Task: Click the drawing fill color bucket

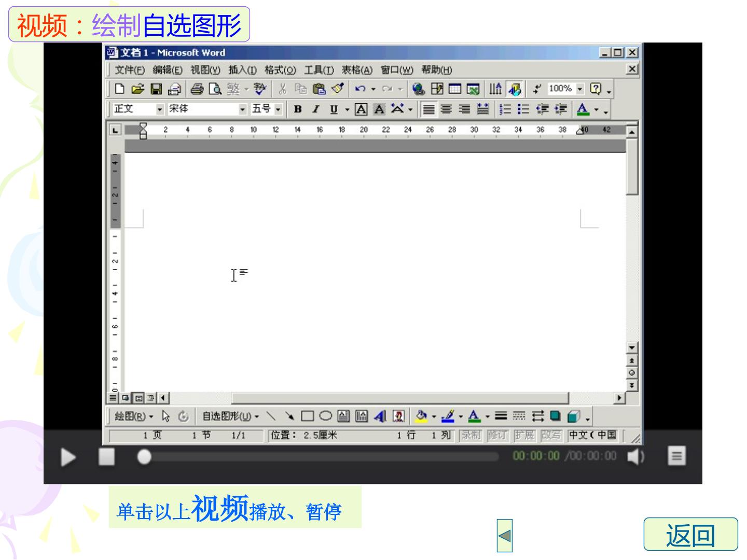Action: coord(421,416)
